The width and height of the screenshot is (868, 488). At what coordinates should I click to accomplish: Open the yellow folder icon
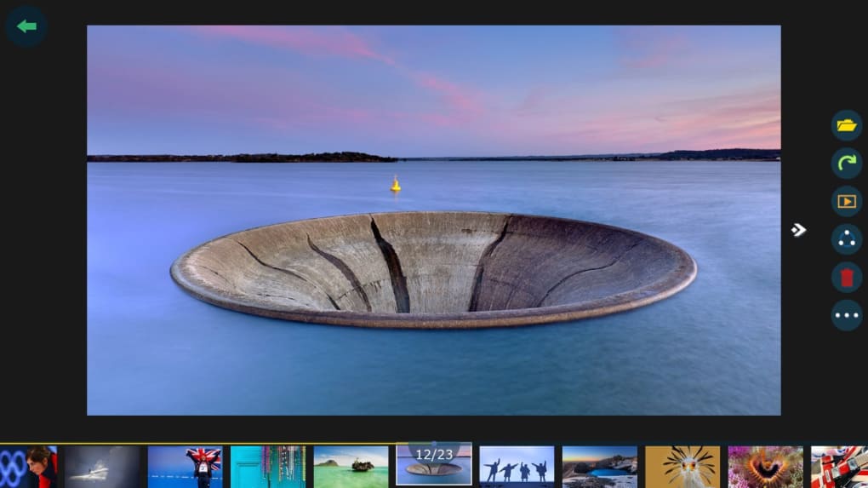(x=847, y=125)
